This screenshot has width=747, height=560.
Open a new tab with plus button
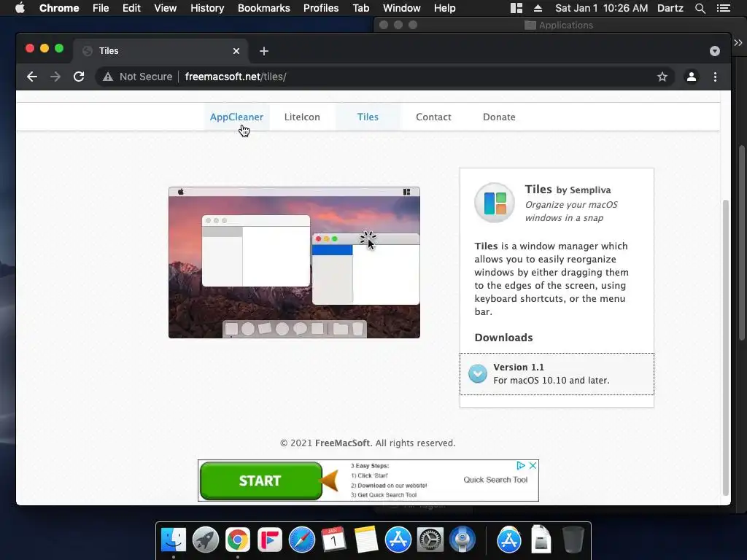click(x=264, y=51)
